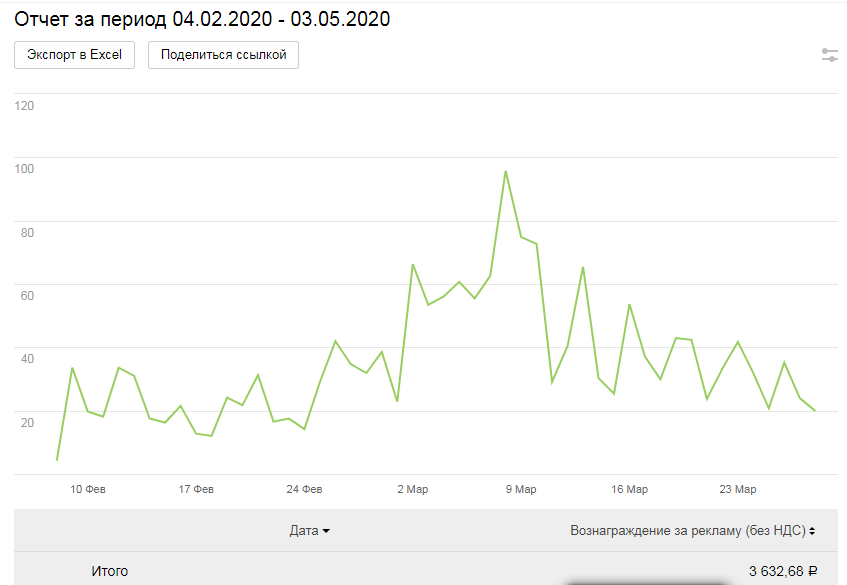Pick the 16 Мар axis label

pos(630,490)
